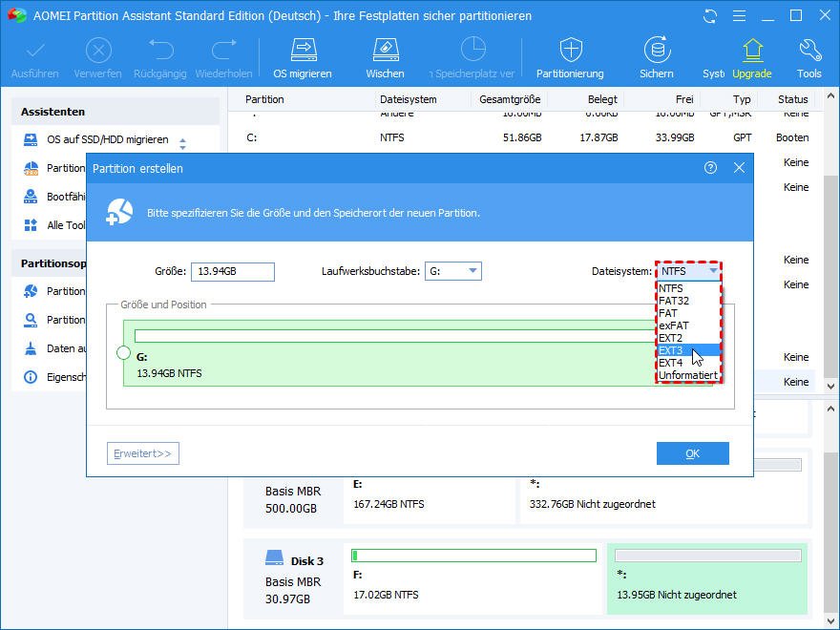Click the Verwerfen discard icon

pyautogui.click(x=98, y=52)
